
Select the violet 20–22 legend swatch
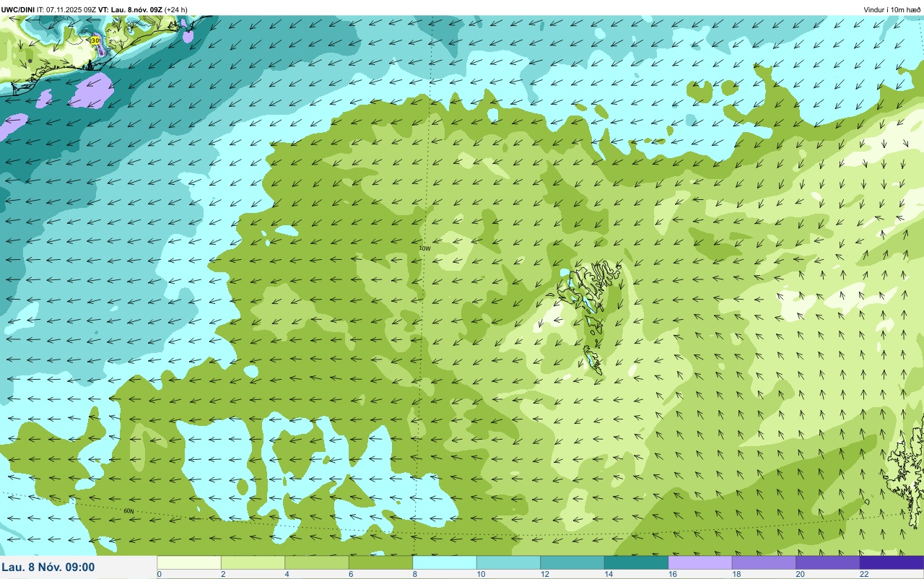[828, 562]
